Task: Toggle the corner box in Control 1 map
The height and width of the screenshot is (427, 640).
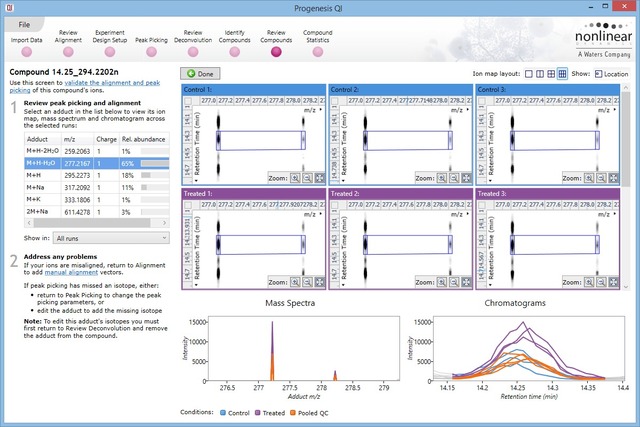Action: [189, 100]
